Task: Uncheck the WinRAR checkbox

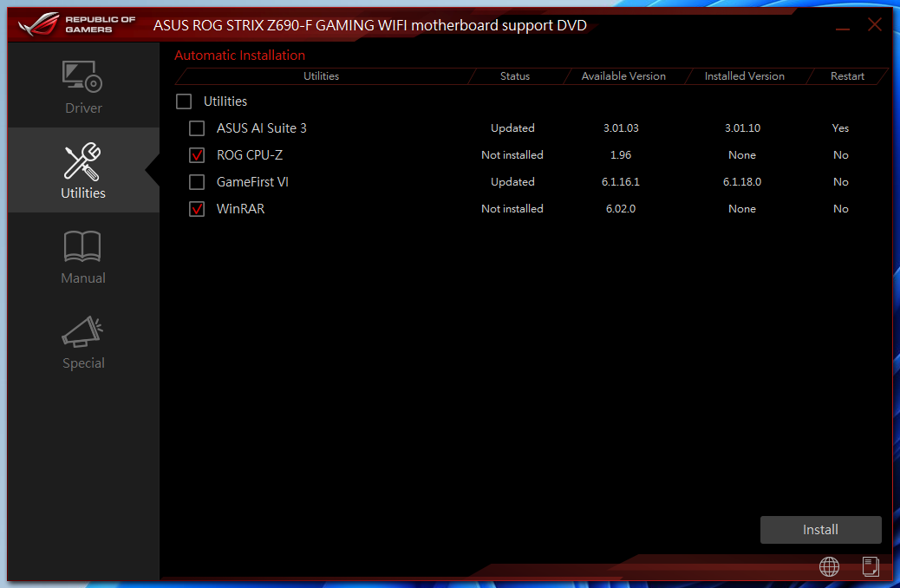Action: click(x=196, y=208)
